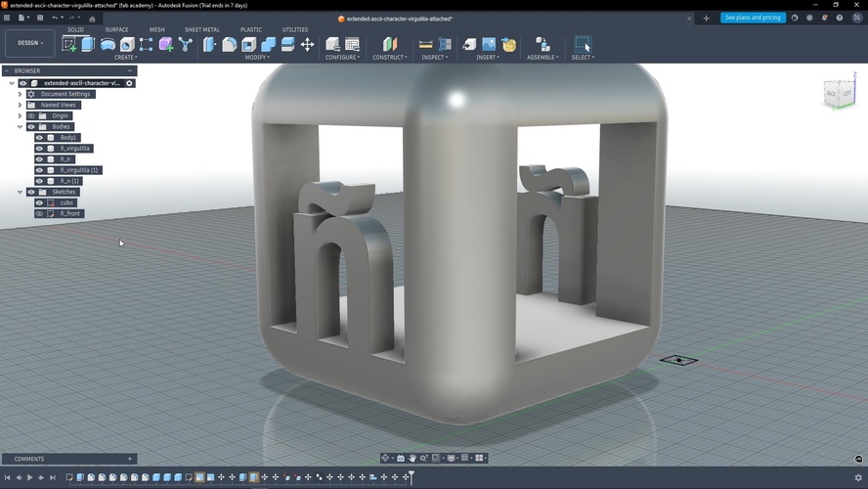The height and width of the screenshot is (489, 868).
Task: Hide the cubo sketch
Action: [39, 202]
